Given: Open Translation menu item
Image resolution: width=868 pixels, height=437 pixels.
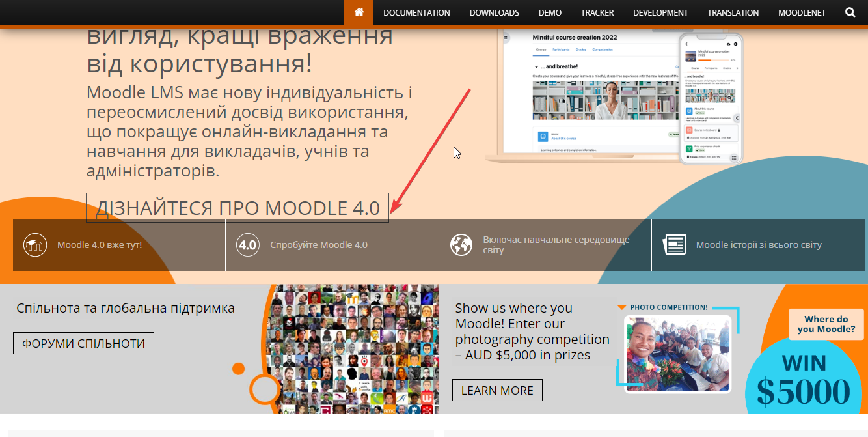Looking at the screenshot, I should tap(733, 12).
